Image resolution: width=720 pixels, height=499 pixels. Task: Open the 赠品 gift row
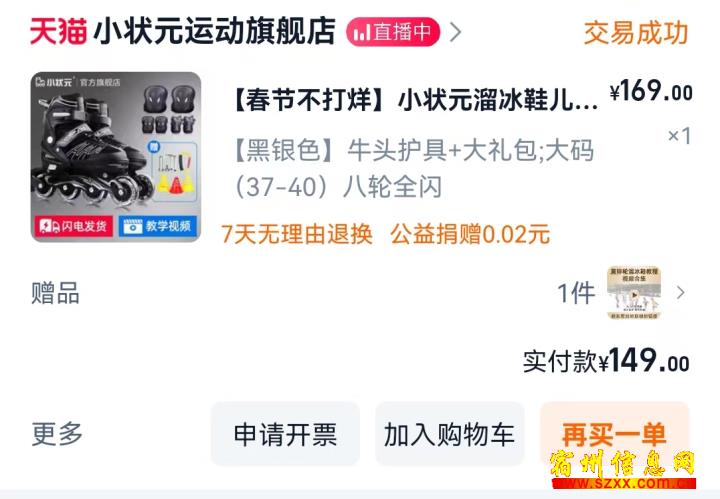(360, 293)
